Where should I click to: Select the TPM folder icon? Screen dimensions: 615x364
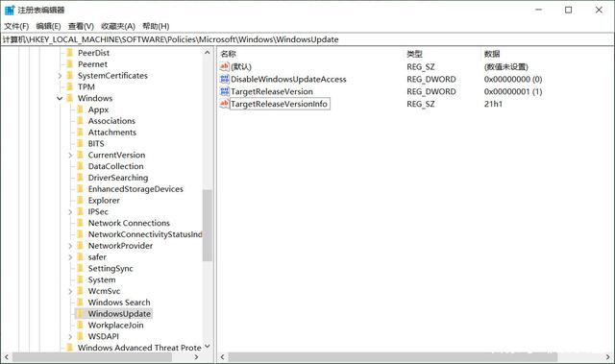click(70, 86)
